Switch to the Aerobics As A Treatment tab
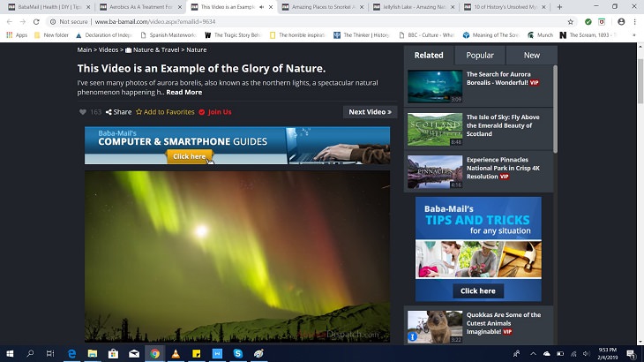The height and width of the screenshot is (362, 644). [x=140, y=7]
